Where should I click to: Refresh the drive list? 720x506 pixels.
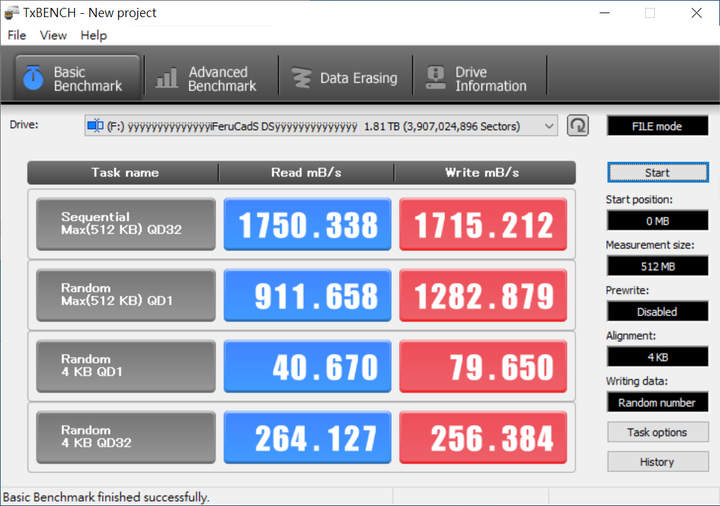coord(578,125)
